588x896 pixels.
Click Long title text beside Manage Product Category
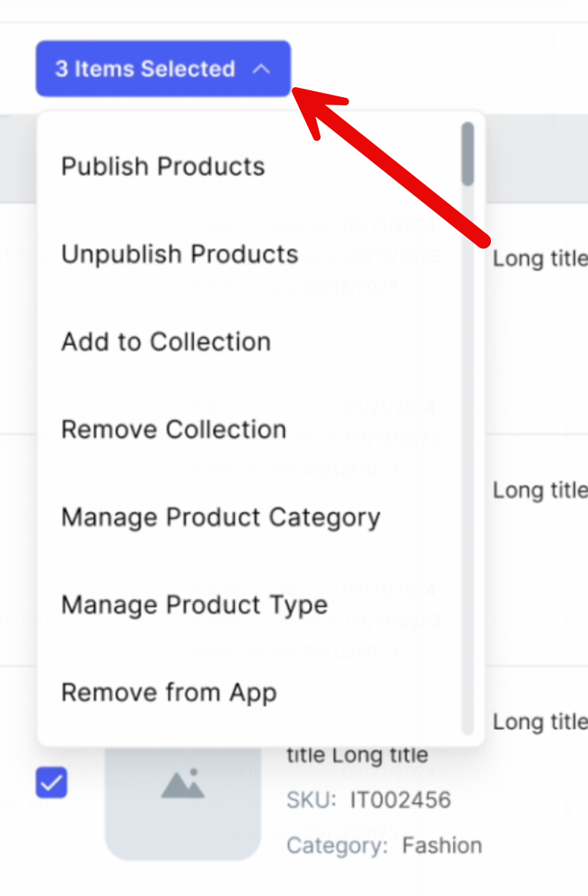coord(540,490)
